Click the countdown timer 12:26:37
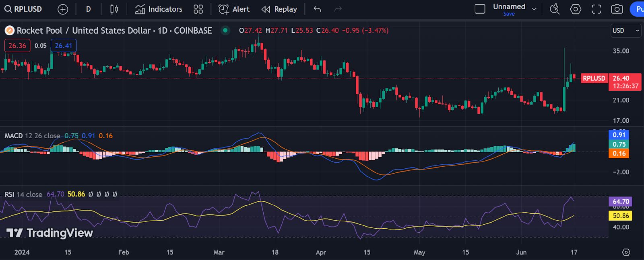Viewport: 644px width, 260px height. (x=625, y=86)
